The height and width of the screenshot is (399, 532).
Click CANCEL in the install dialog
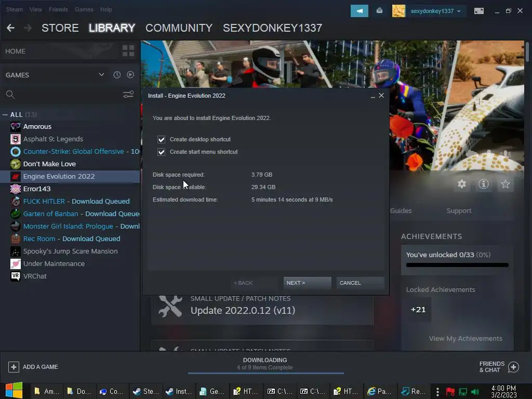pos(360,283)
